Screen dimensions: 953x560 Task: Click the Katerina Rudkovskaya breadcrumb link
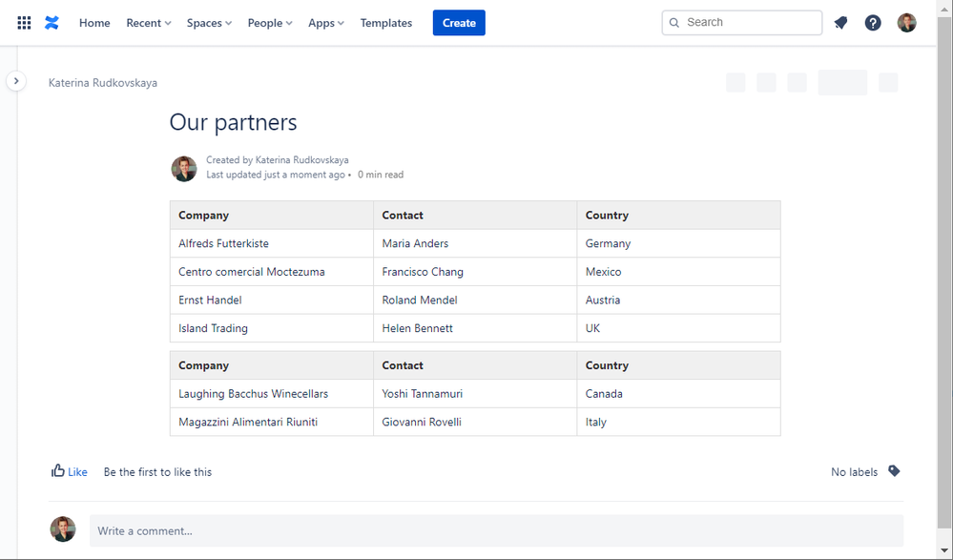[x=103, y=83]
